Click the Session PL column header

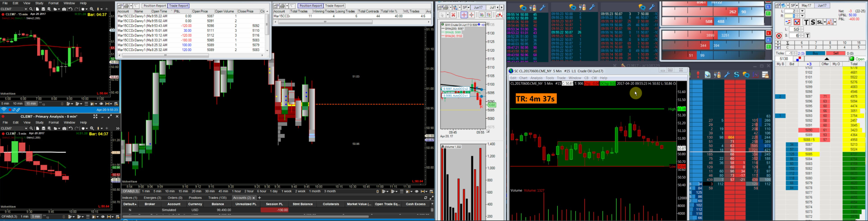pyautogui.click(x=274, y=204)
